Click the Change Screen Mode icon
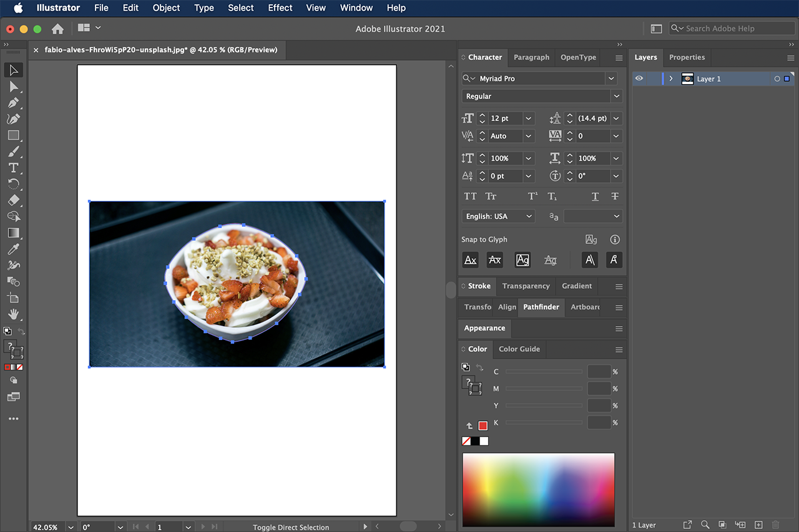Screen dimensions: 799x532 point(14,397)
